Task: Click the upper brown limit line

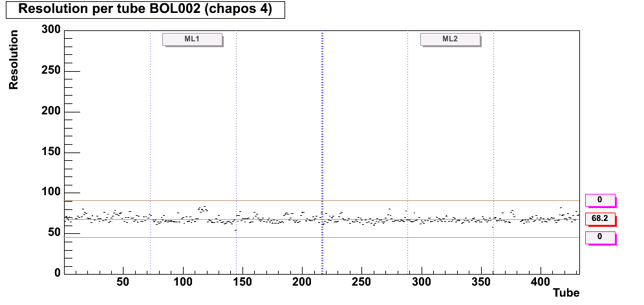Action: [322, 201]
